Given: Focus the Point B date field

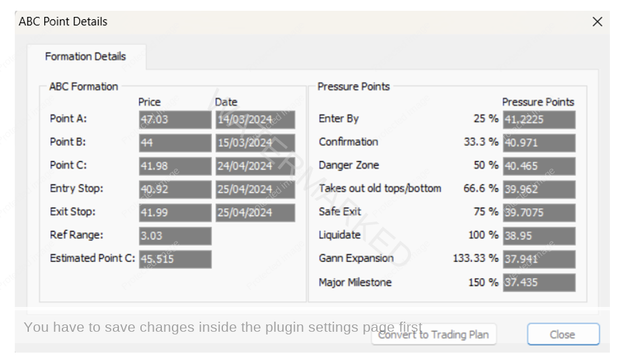Looking at the screenshot, I should 255,143.
